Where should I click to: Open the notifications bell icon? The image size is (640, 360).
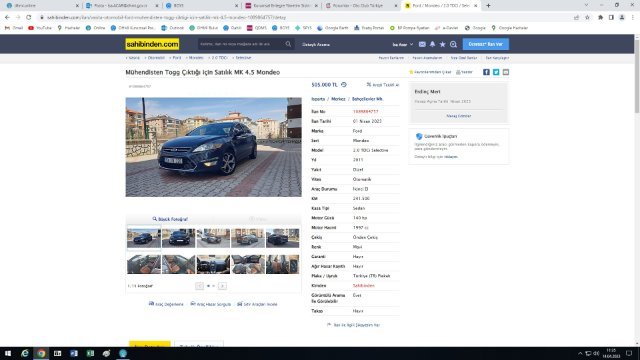432,44
